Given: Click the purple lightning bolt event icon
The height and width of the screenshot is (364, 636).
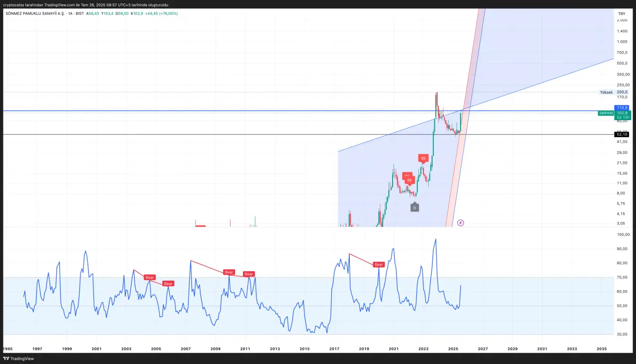Looking at the screenshot, I should [461, 223].
